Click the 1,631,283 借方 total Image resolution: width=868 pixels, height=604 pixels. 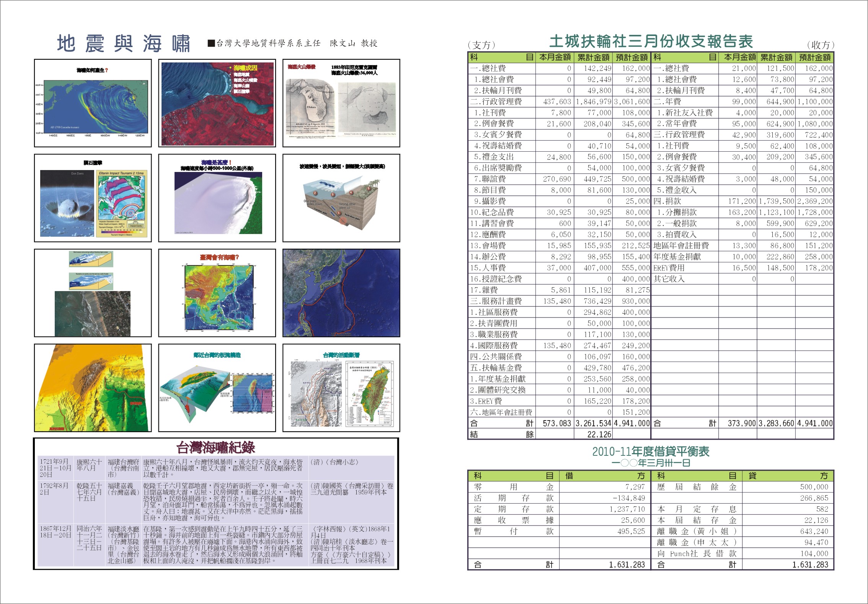tap(627, 565)
